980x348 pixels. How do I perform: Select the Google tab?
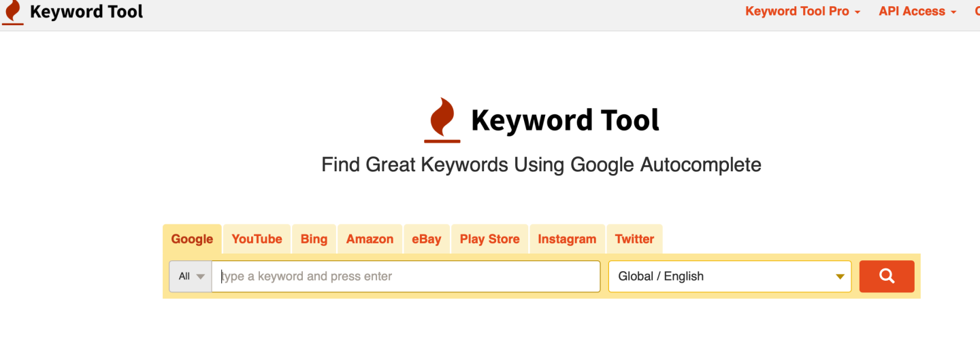click(x=192, y=239)
